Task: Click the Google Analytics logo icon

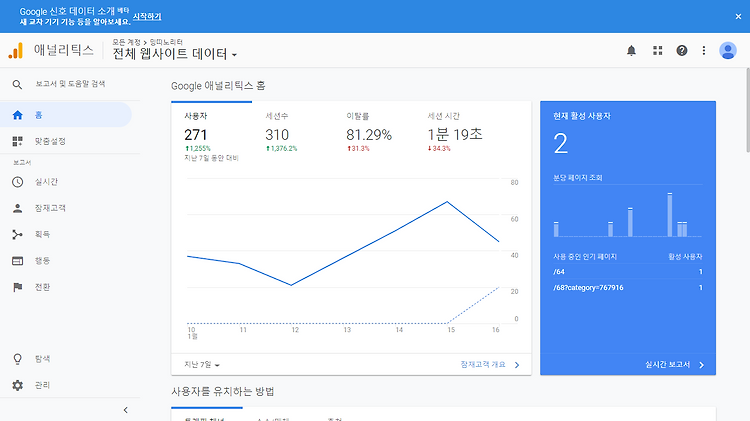Action: [x=16, y=50]
